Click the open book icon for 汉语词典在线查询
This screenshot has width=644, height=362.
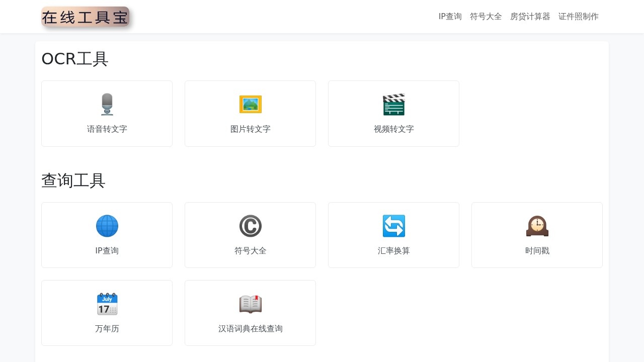[x=250, y=304]
